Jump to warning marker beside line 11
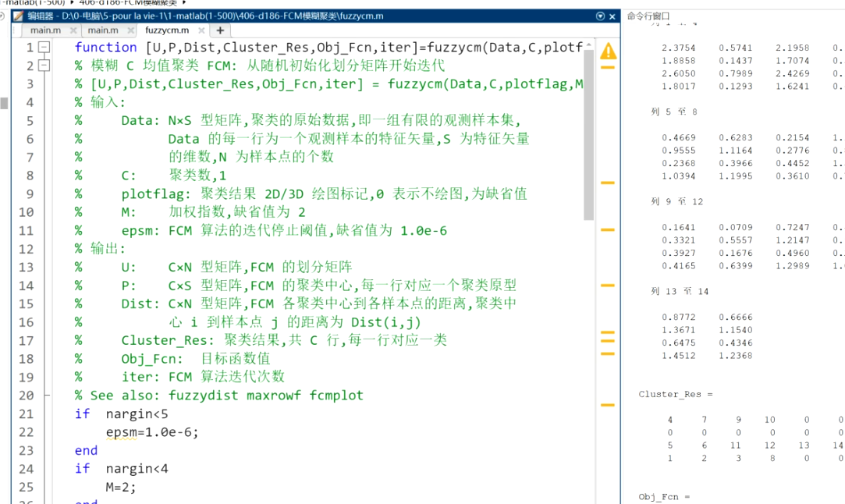Image resolution: width=845 pixels, height=504 pixels. point(608,229)
